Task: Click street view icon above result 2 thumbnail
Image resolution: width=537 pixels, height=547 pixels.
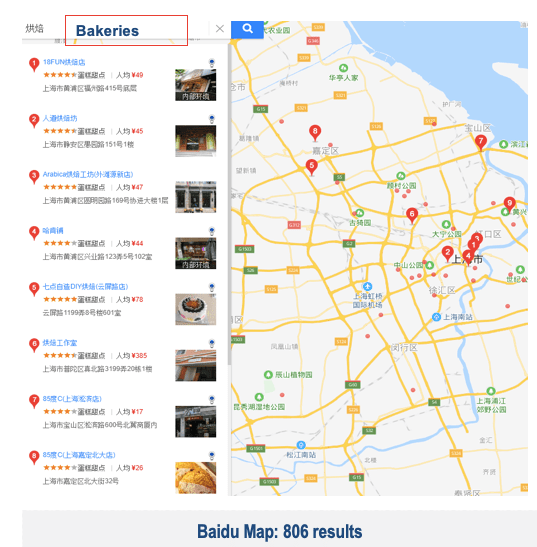Action: click(x=211, y=119)
